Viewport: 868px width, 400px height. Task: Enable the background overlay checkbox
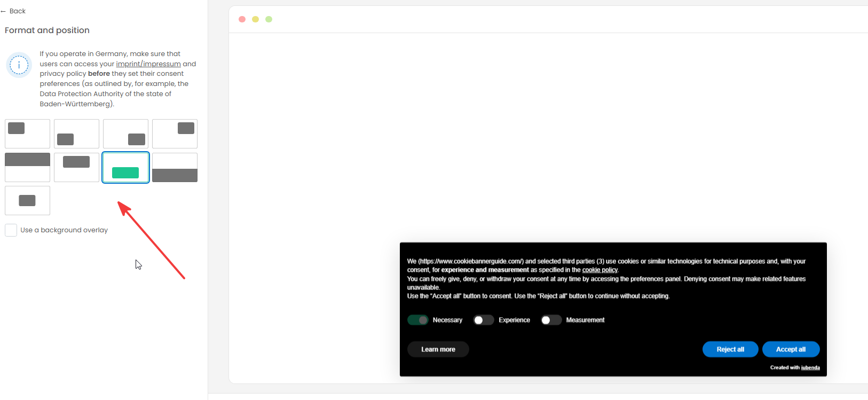coord(11,230)
